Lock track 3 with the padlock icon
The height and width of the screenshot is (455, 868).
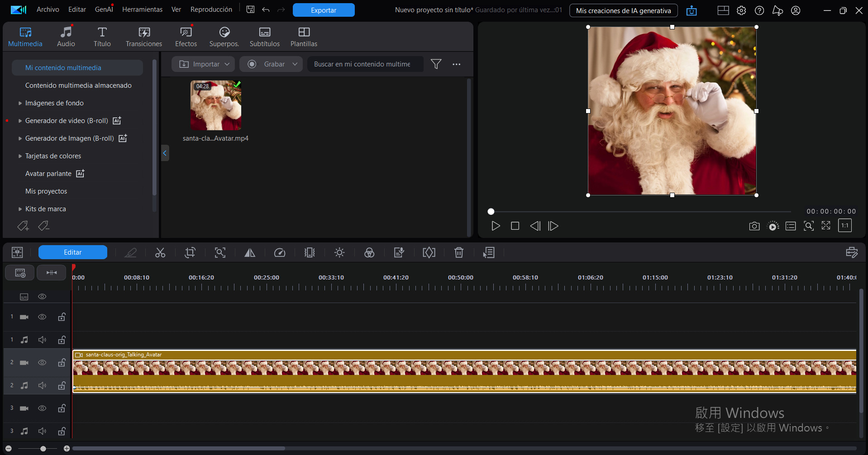[62, 408]
